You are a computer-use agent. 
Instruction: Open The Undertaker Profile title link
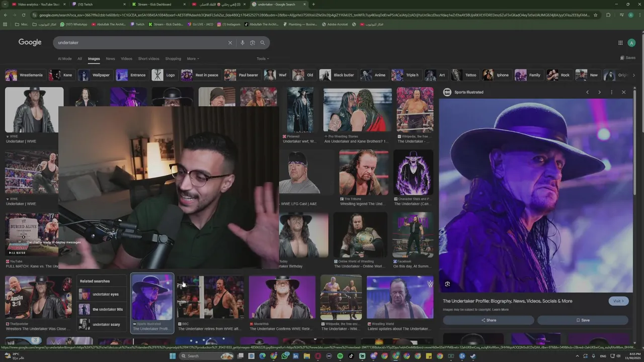tap(507, 301)
